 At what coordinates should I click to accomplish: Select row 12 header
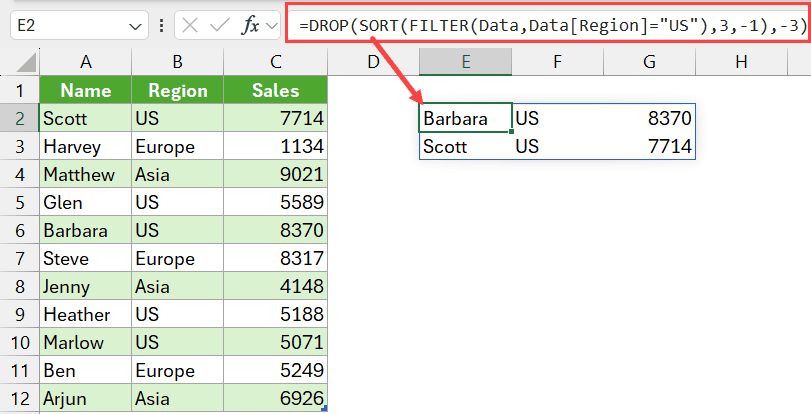pyautogui.click(x=20, y=398)
